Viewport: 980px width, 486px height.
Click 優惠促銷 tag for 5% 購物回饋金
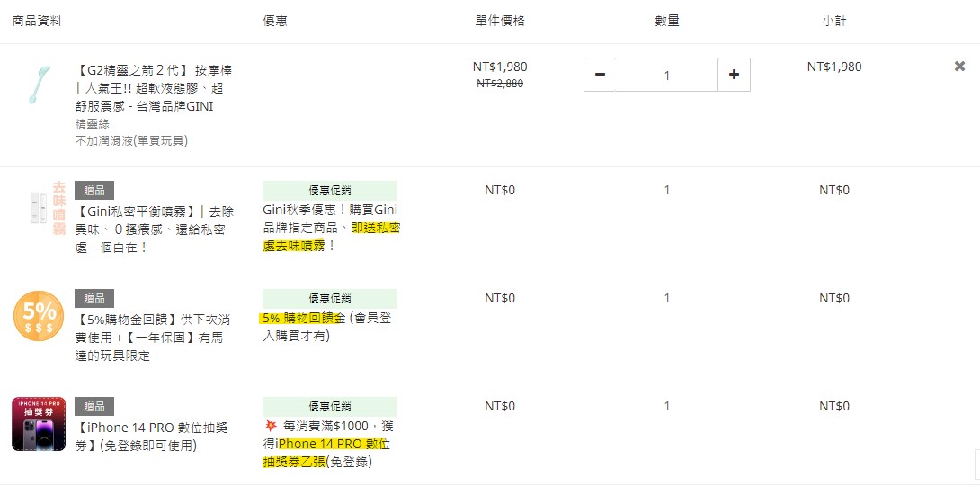[x=330, y=299]
